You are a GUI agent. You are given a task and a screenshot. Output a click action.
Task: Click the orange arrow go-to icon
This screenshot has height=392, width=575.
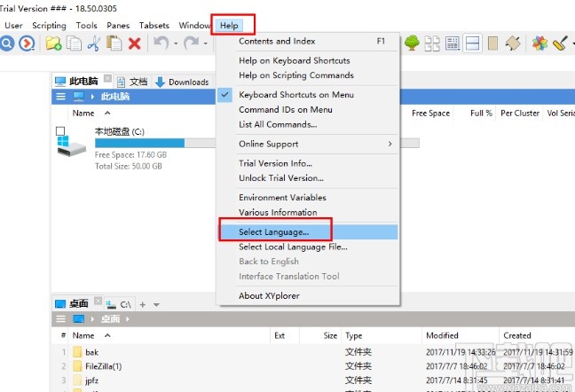click(27, 43)
